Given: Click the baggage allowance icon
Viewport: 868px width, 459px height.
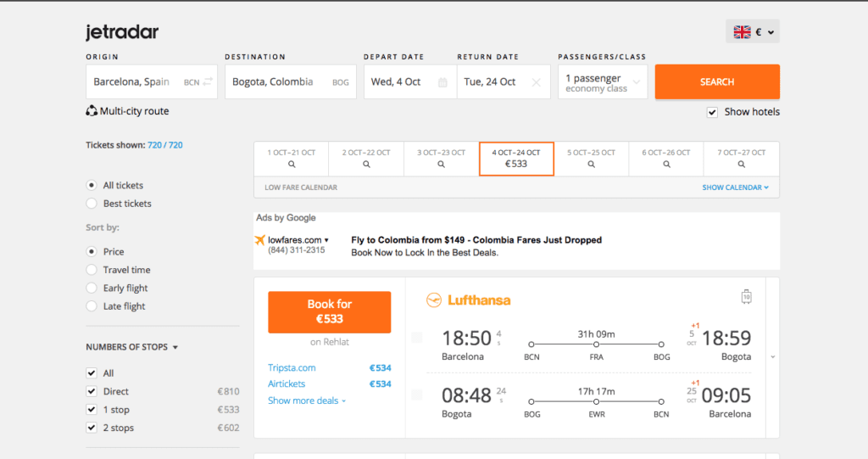Looking at the screenshot, I should (x=746, y=297).
